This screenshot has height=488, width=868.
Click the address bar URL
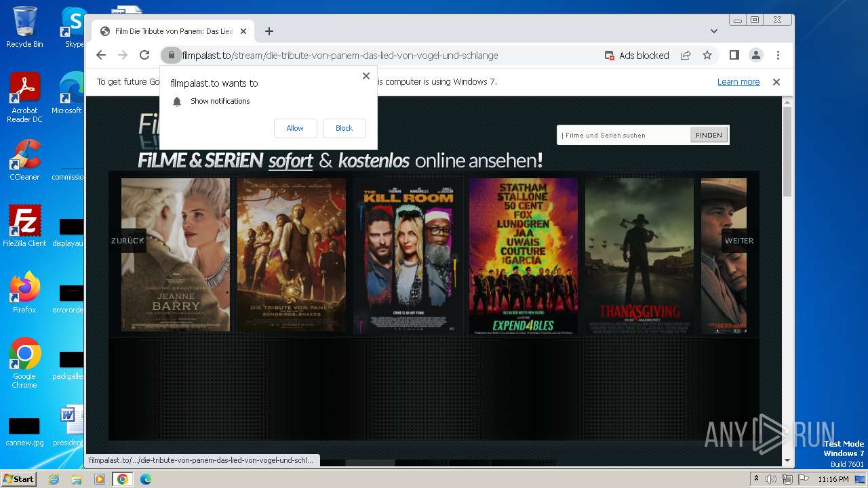coord(340,56)
